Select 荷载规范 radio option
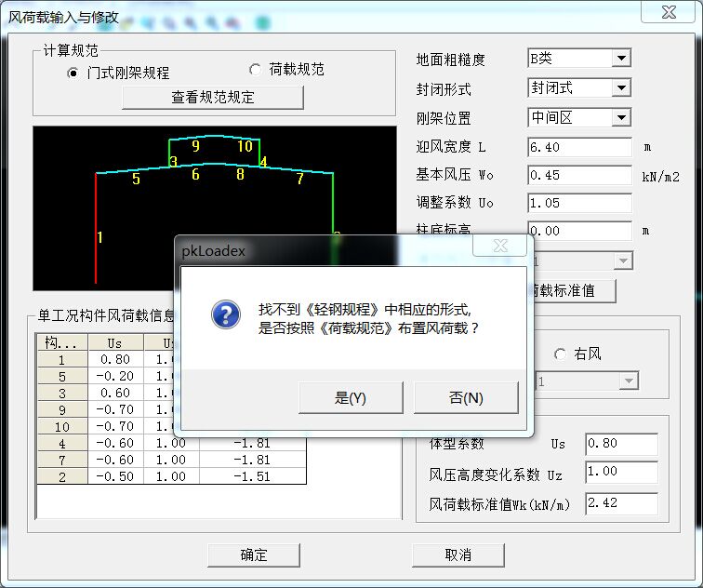Image resolution: width=703 pixels, height=588 pixels. pos(255,70)
